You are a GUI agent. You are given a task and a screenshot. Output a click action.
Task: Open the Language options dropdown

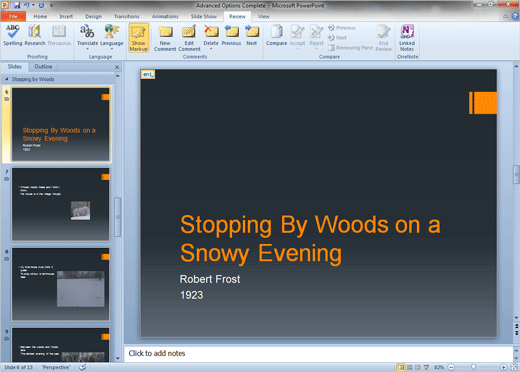(x=112, y=37)
